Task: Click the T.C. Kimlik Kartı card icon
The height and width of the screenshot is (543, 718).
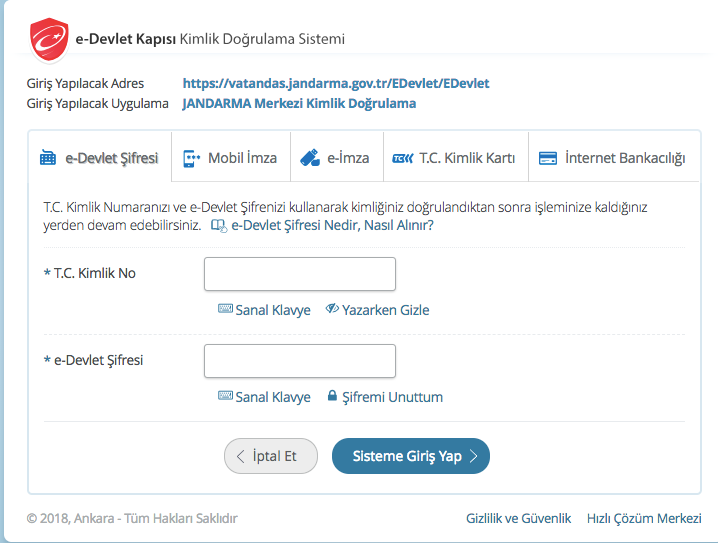Action: click(402, 158)
